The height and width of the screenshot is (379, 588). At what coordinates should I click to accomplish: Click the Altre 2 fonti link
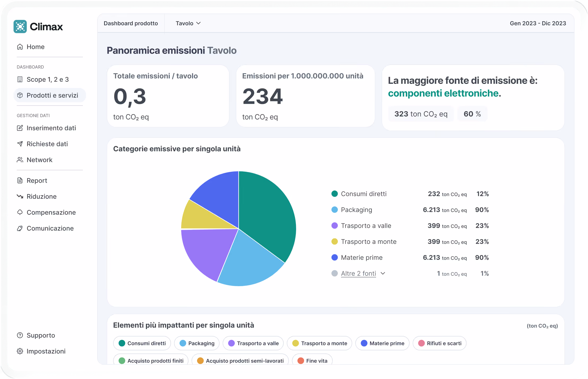(x=358, y=273)
